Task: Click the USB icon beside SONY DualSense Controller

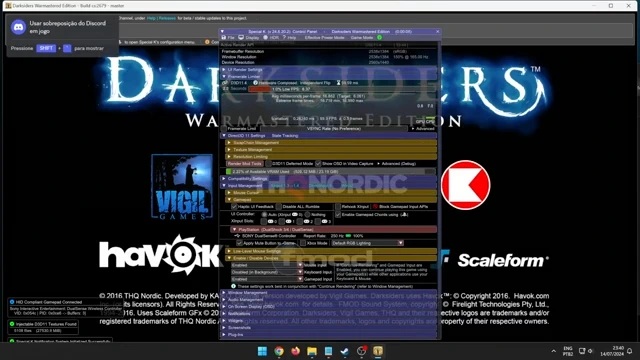Action: (x=237, y=236)
